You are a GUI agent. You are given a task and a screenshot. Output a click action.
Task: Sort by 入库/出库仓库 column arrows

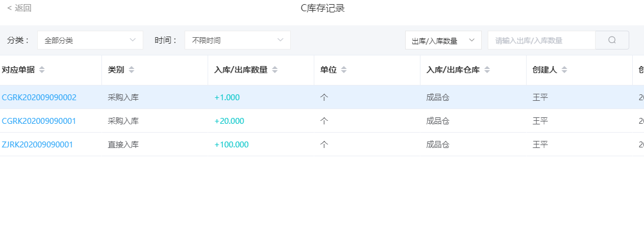pyautogui.click(x=487, y=70)
